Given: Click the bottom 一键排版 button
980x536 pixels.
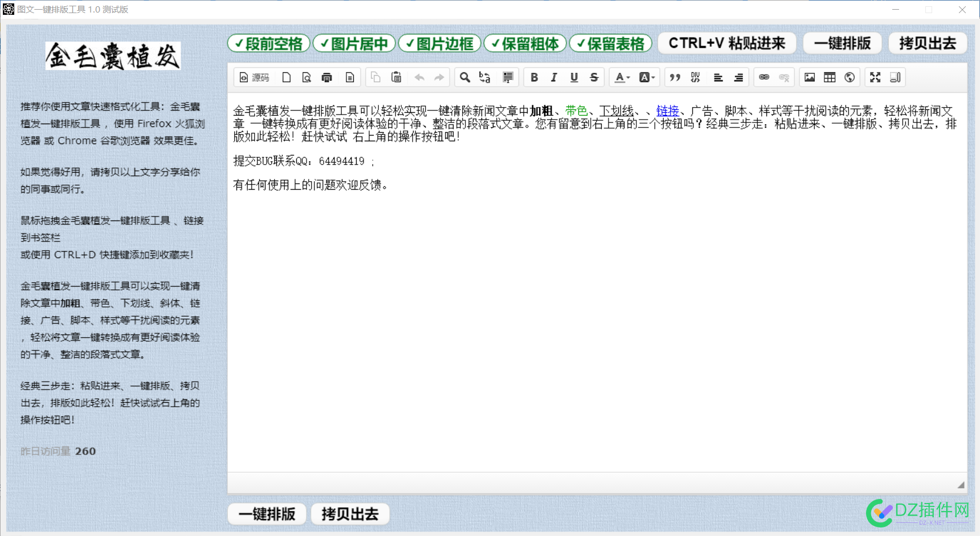Looking at the screenshot, I should pos(267,514).
